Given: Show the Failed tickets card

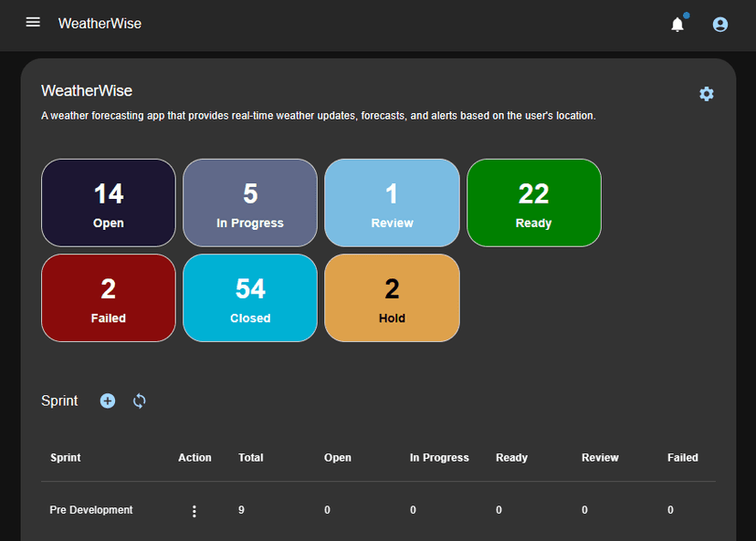Looking at the screenshot, I should (x=109, y=298).
